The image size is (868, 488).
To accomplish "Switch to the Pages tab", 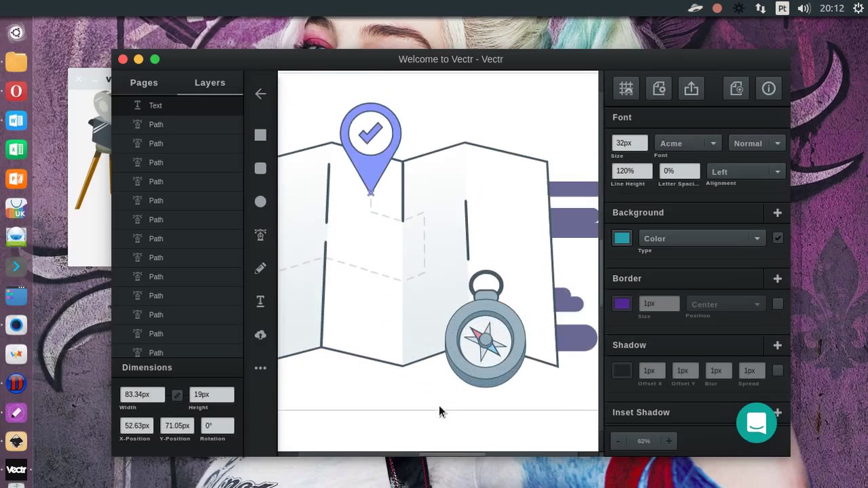I will coord(144,82).
